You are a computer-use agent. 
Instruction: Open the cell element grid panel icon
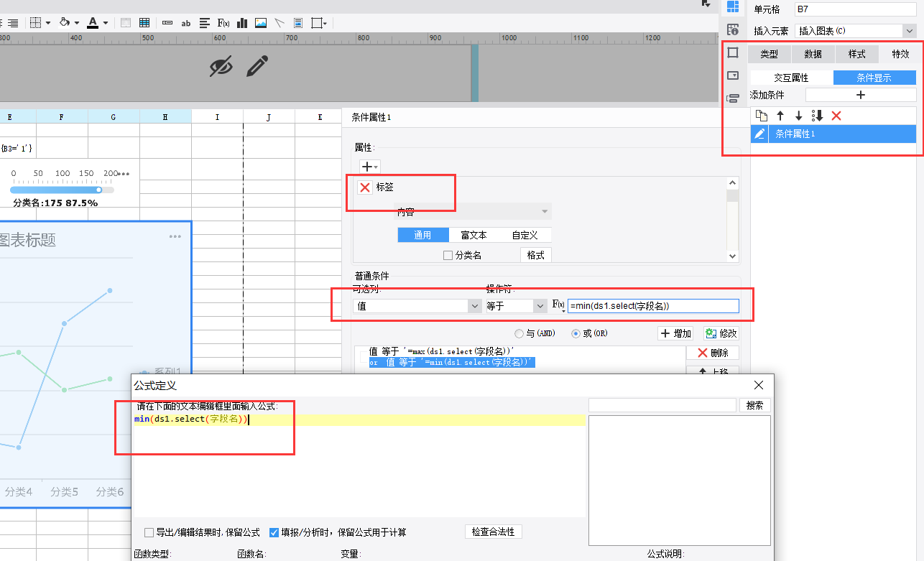732,7
